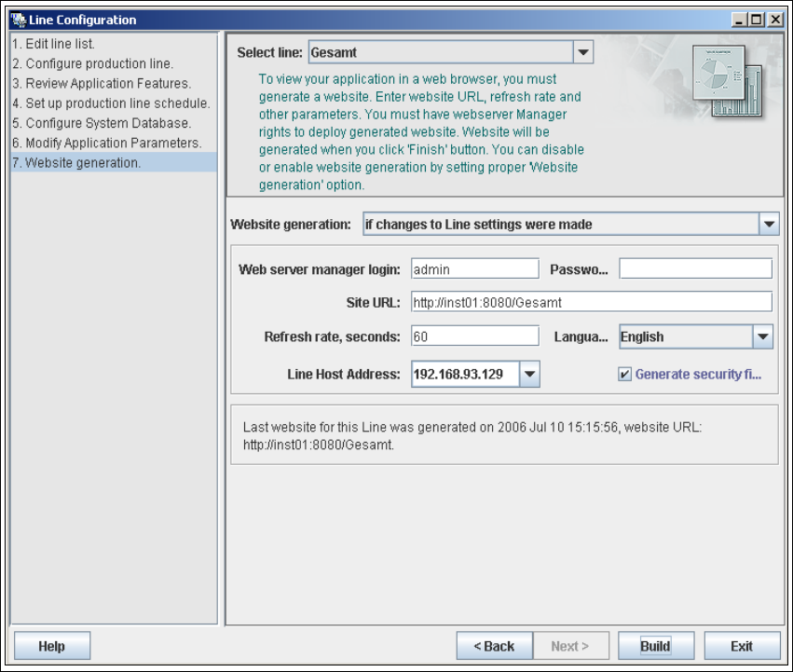Click the chart report illustration icon

point(728,81)
